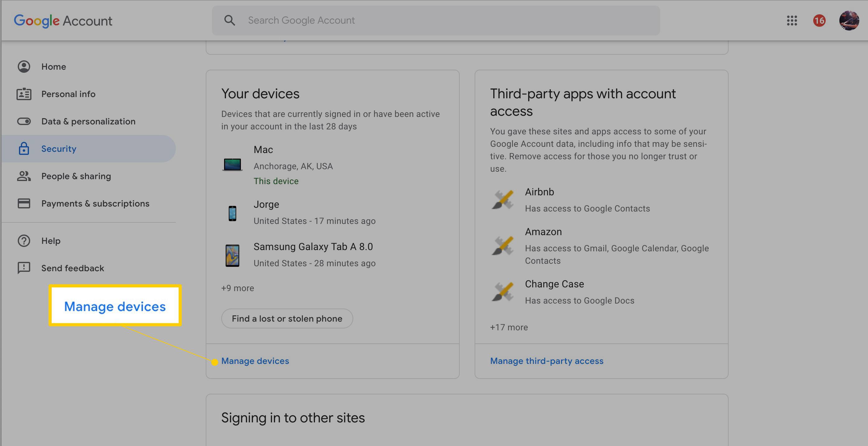Open Manage third-party access link

pos(547,361)
